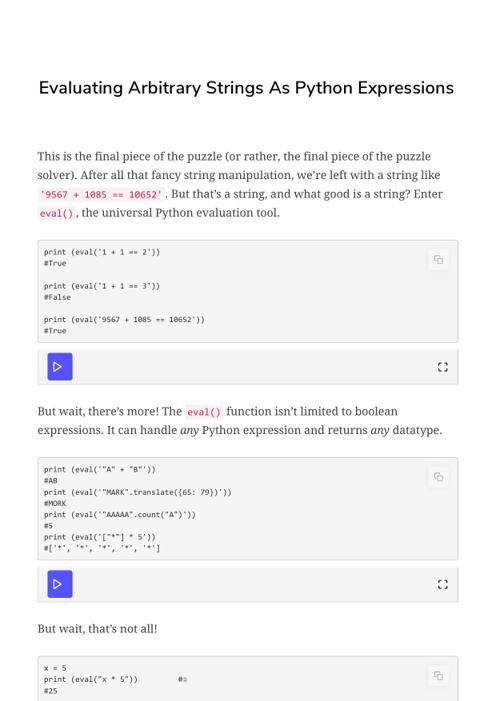Expand first code runner to fullscreen
Viewport: 496px width, 701px height.
click(x=442, y=367)
